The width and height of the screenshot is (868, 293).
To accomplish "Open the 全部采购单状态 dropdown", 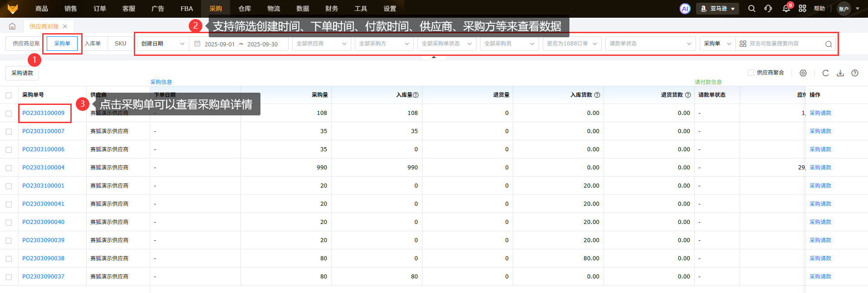I will coord(446,44).
